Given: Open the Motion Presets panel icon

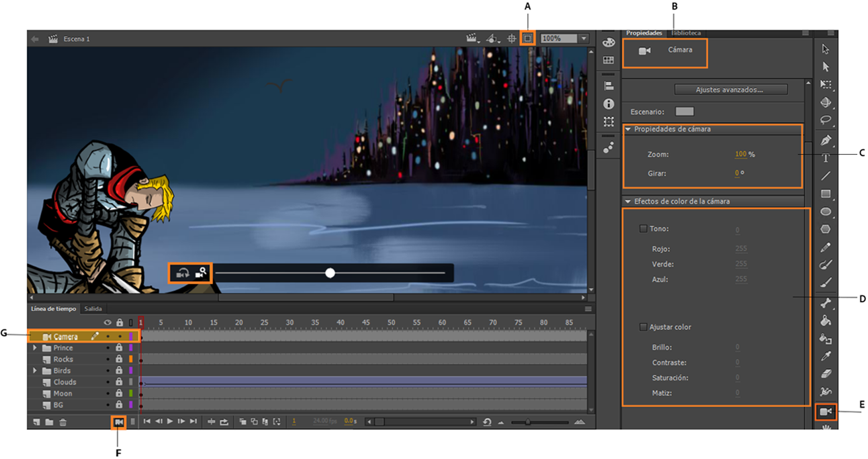Looking at the screenshot, I should click(609, 147).
